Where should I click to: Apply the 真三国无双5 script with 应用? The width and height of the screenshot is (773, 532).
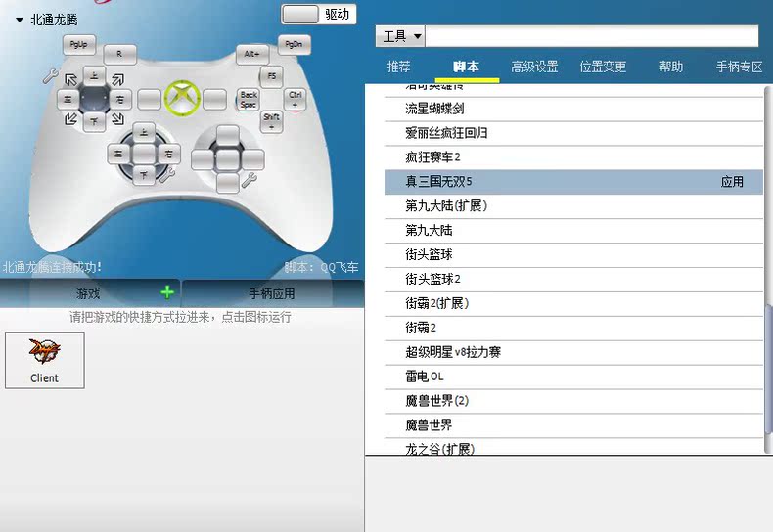tap(732, 182)
